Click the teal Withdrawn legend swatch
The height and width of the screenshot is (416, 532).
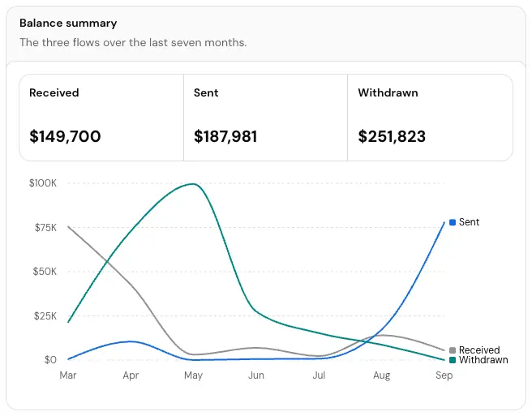(453, 360)
